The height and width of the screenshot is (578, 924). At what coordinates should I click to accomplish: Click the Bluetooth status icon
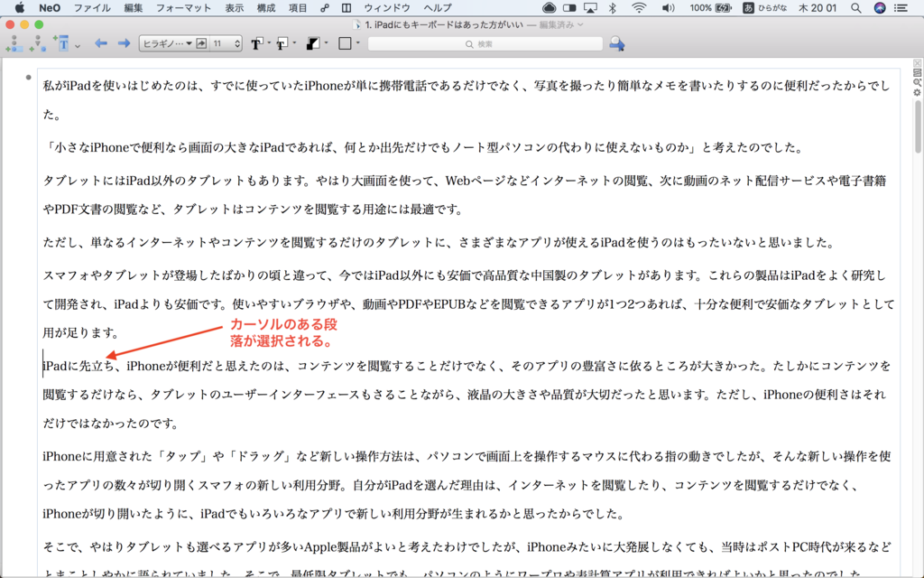[613, 7]
